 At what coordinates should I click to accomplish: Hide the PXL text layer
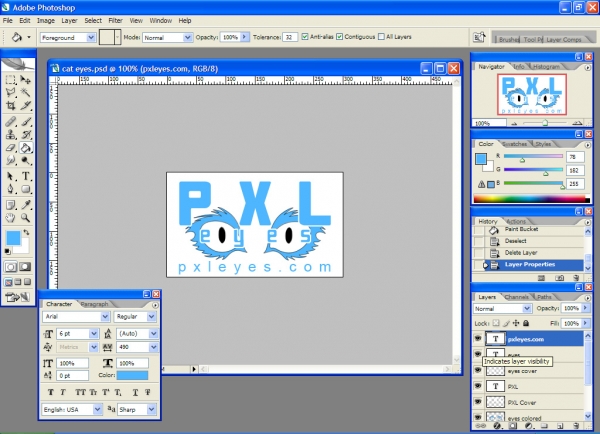coord(478,386)
